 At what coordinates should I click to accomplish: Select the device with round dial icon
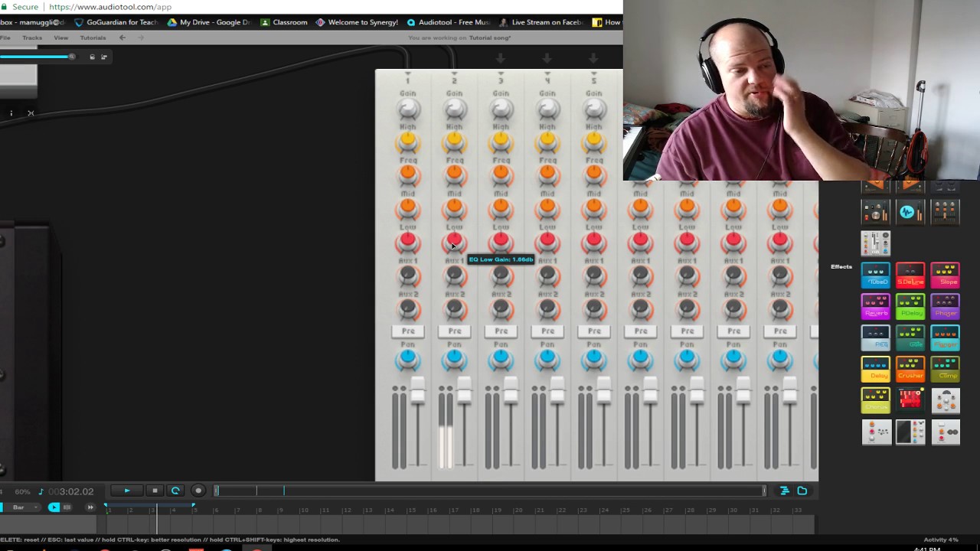(876, 212)
